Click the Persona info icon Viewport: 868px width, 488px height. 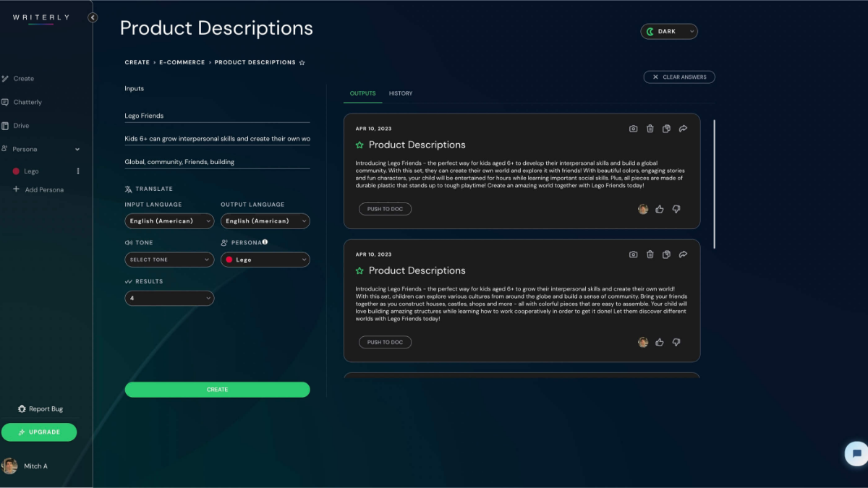coord(265,242)
